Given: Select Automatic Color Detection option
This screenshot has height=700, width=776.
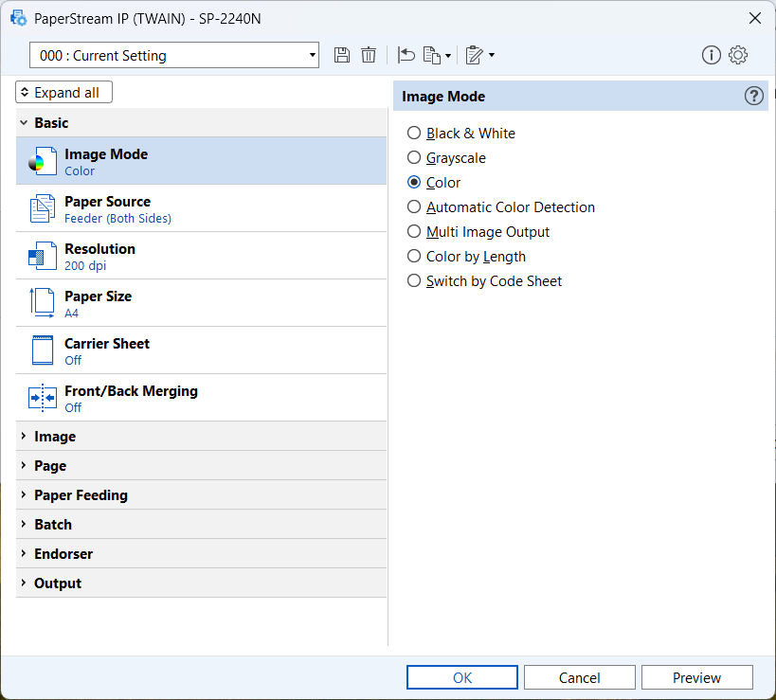Looking at the screenshot, I should tap(414, 206).
